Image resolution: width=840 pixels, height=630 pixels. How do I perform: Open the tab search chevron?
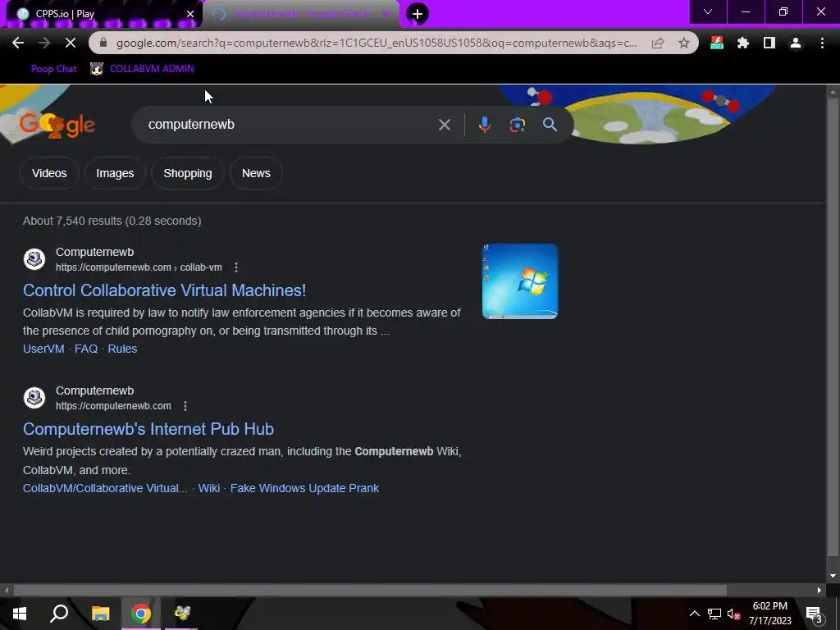pos(707,11)
